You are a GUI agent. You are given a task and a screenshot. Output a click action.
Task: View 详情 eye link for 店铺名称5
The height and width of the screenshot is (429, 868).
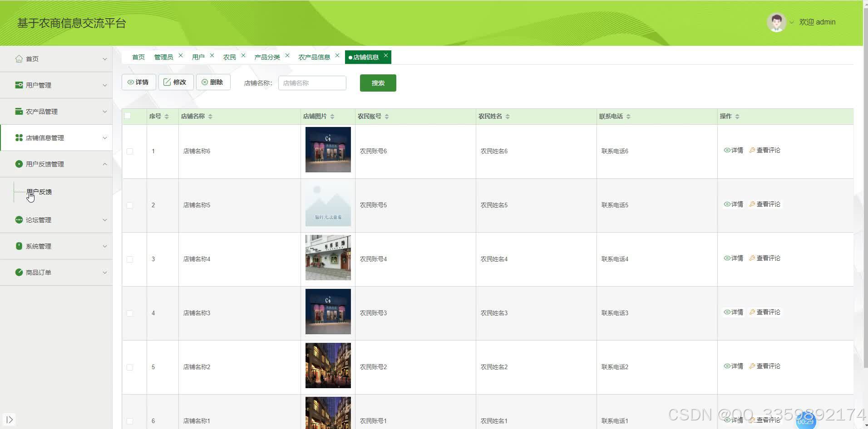734,204
